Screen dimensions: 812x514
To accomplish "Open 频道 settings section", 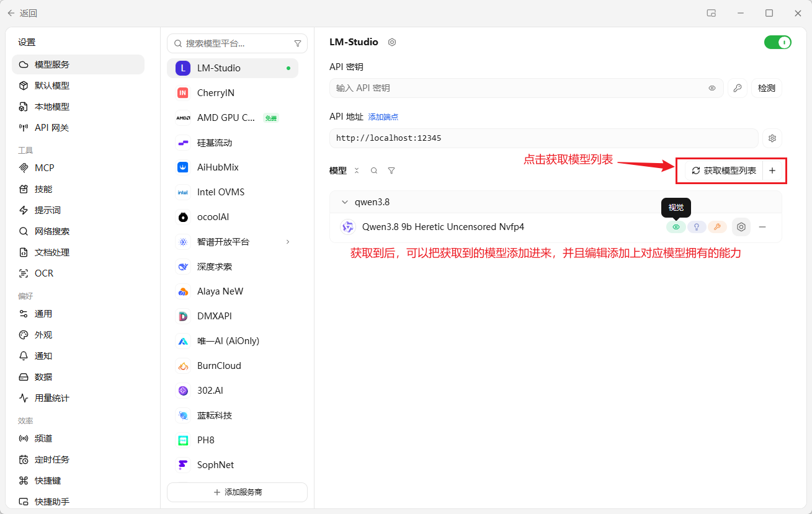I will pyautogui.click(x=78, y=438).
